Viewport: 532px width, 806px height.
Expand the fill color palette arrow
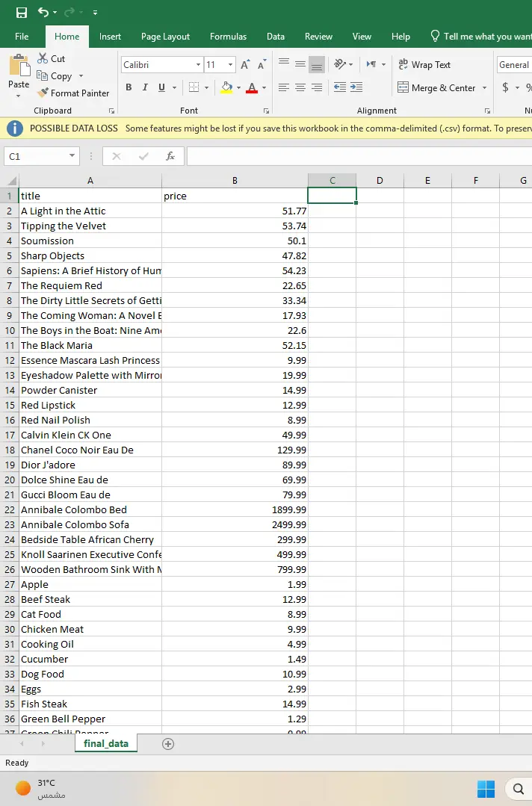tap(238, 88)
